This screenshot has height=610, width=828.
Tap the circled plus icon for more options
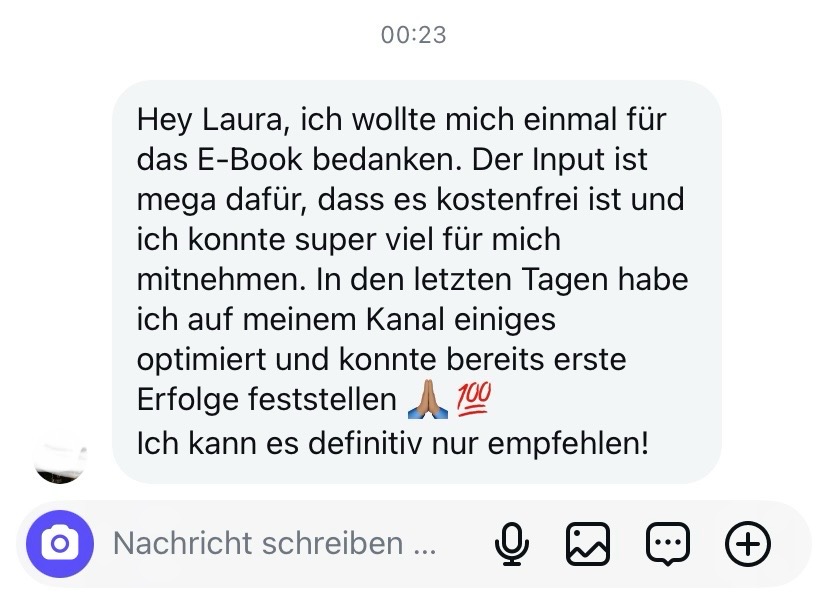pyautogui.click(x=748, y=543)
